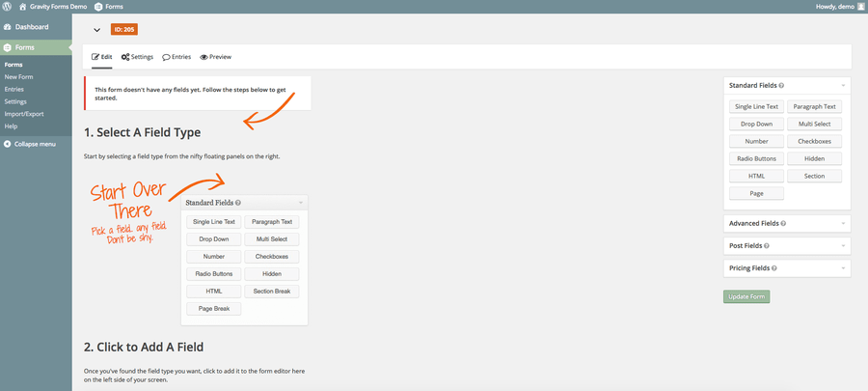868x391 pixels.
Task: Click the Entries speech bubble icon
Action: [x=166, y=57]
